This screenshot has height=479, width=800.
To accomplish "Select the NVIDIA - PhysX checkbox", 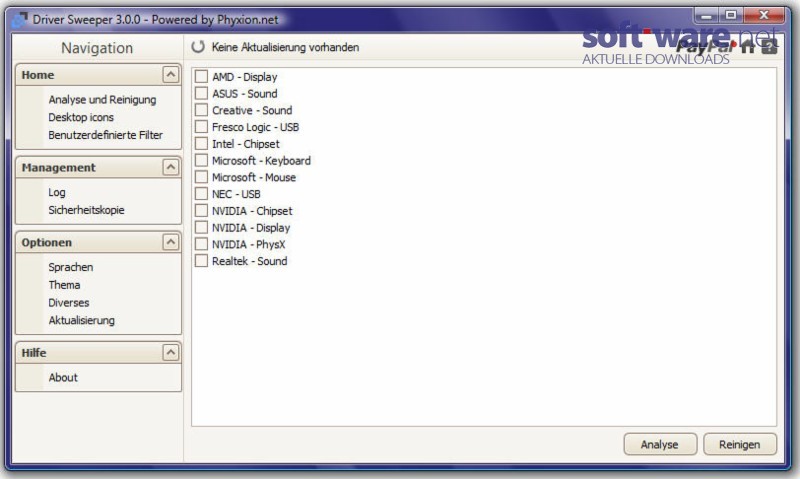I will pyautogui.click(x=202, y=244).
